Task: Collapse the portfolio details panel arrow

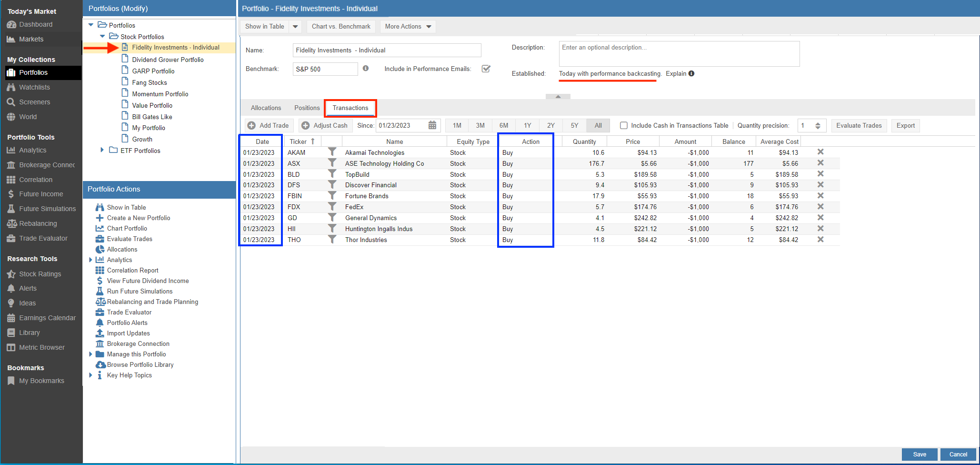Action: click(x=558, y=97)
